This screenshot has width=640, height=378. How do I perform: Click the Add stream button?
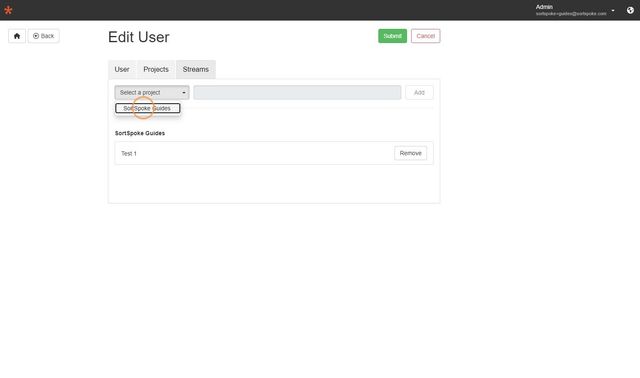(x=419, y=93)
